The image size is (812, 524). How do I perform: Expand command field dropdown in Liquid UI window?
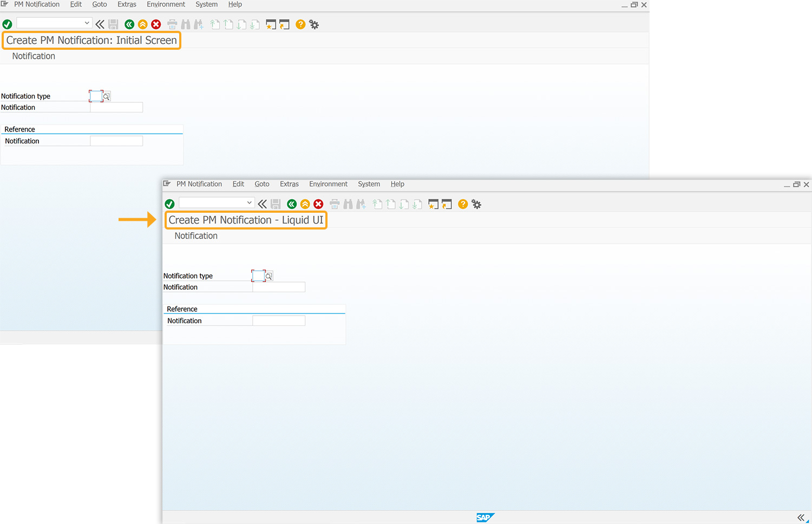(x=249, y=202)
